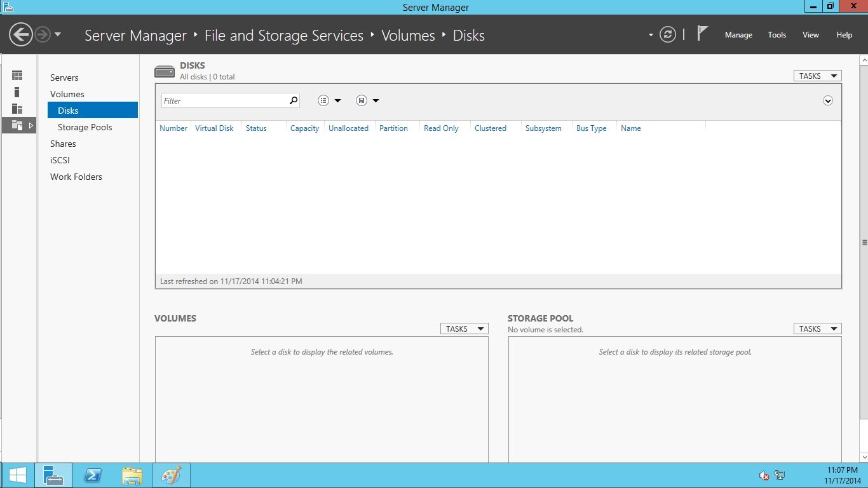Click the network tray icon

click(780, 475)
